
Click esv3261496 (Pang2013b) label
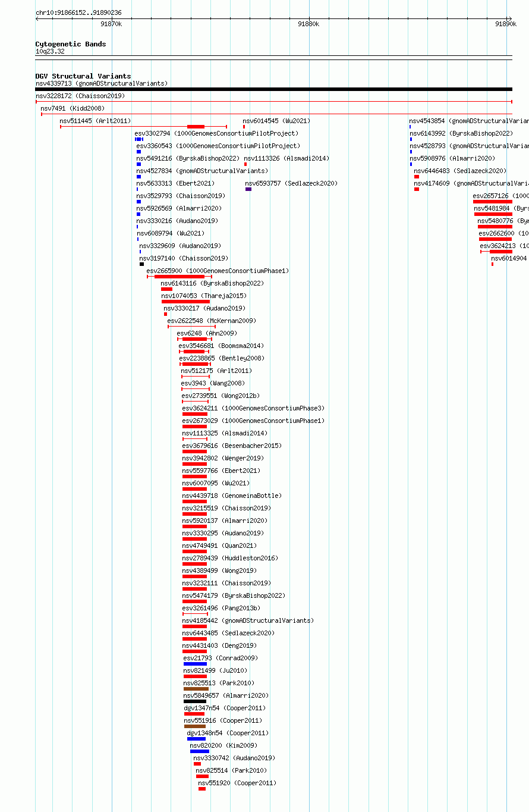click(x=221, y=608)
